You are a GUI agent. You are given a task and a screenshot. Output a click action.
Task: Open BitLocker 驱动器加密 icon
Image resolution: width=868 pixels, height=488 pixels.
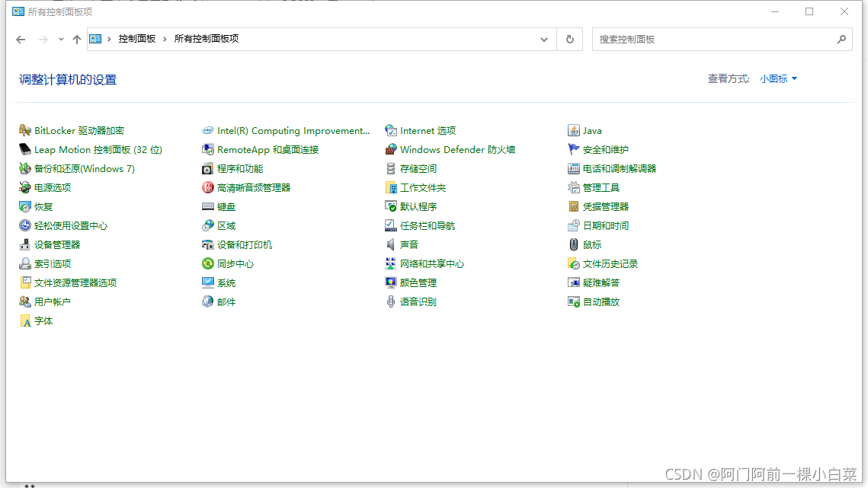pos(25,131)
